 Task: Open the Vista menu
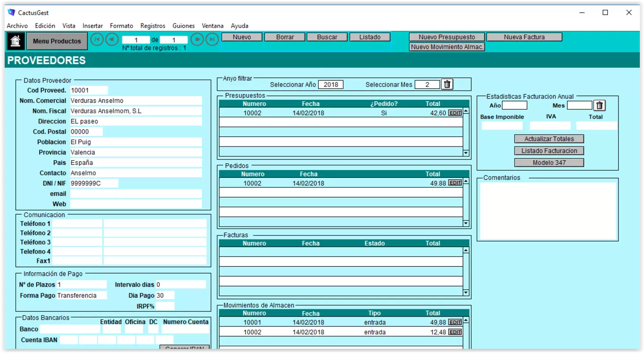tap(69, 26)
